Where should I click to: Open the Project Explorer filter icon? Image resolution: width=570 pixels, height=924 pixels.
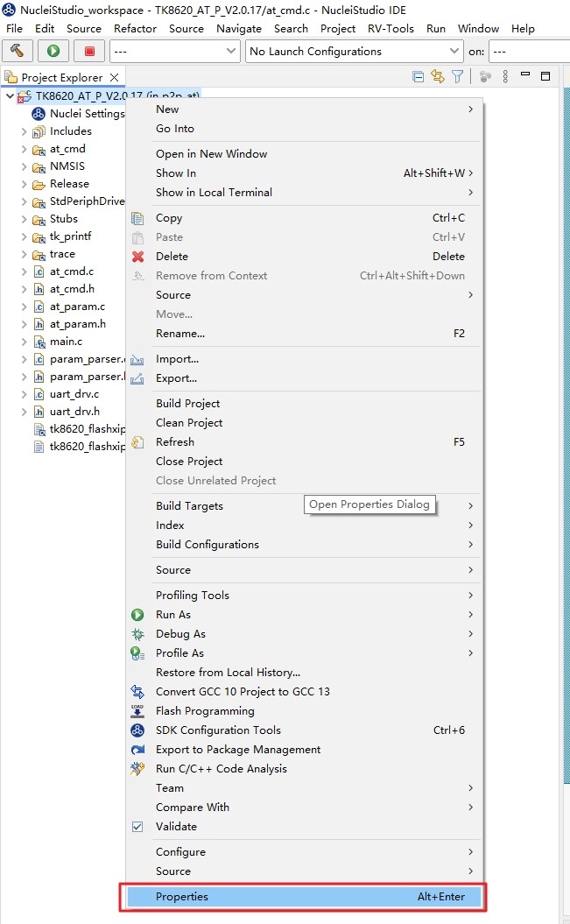click(x=458, y=76)
